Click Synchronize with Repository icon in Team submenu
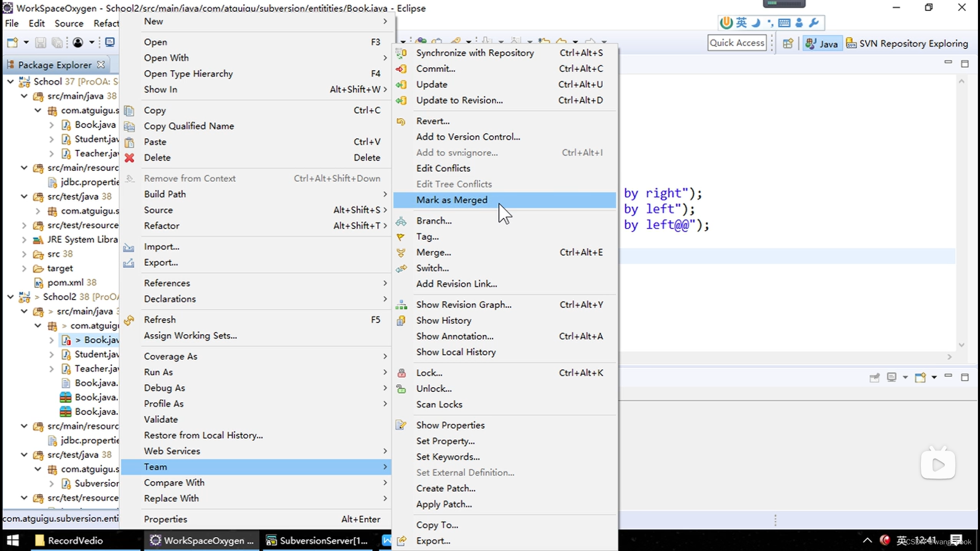Viewport: 980px width, 551px height. tap(401, 53)
